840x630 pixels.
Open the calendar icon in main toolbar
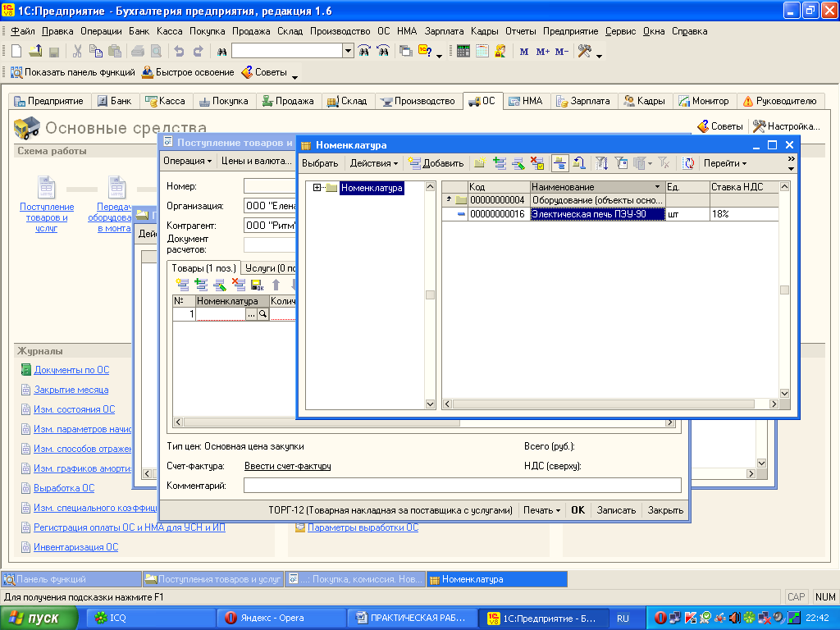(x=482, y=51)
